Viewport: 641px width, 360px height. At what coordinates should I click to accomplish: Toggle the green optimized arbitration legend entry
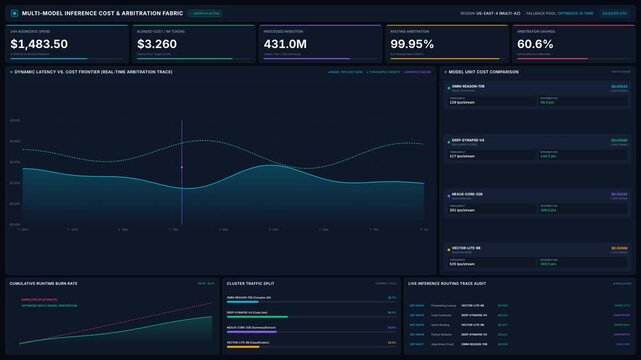[x=49, y=306]
